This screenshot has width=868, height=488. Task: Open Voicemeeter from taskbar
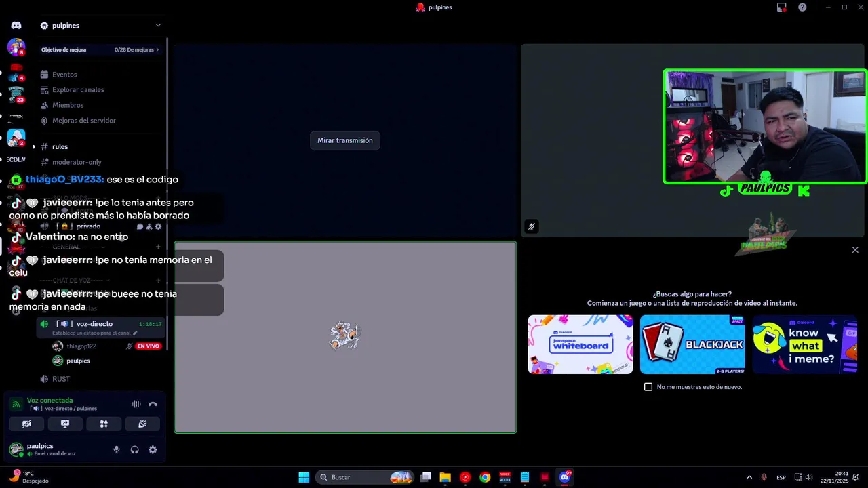(x=505, y=477)
